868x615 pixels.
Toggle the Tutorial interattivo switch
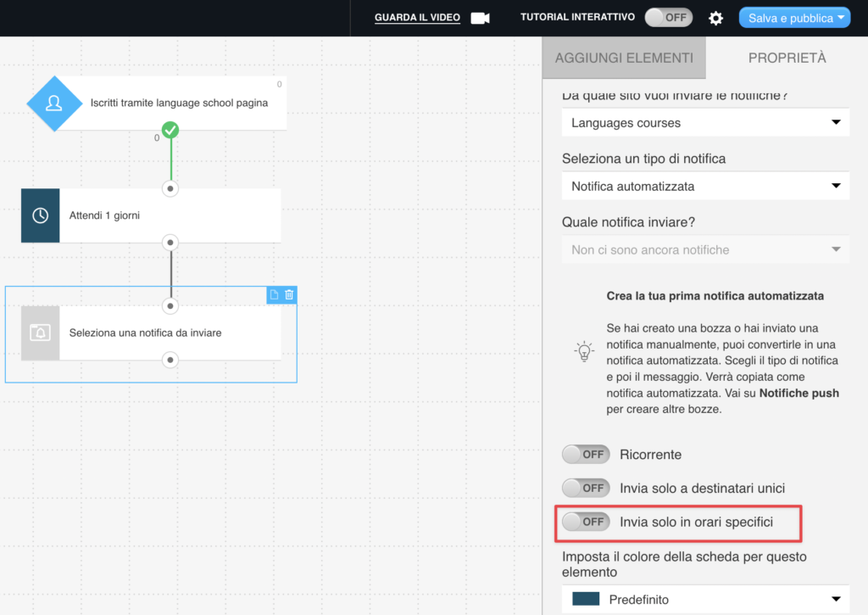(669, 18)
